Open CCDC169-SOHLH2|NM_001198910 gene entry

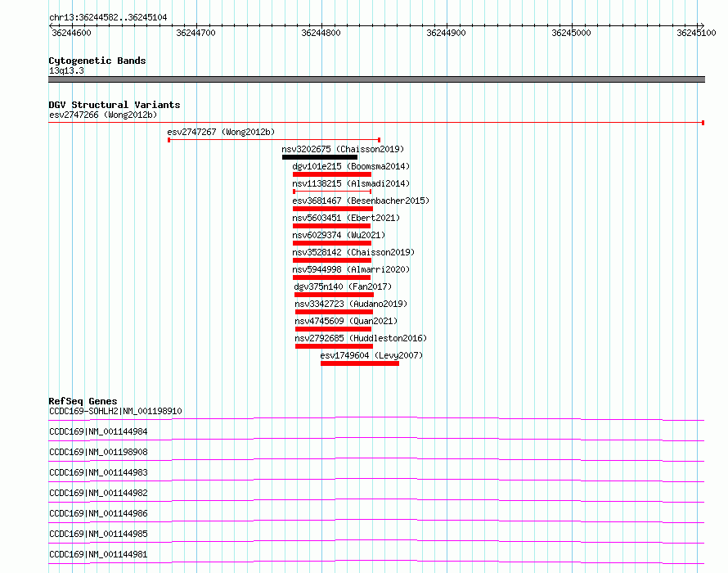(115, 411)
